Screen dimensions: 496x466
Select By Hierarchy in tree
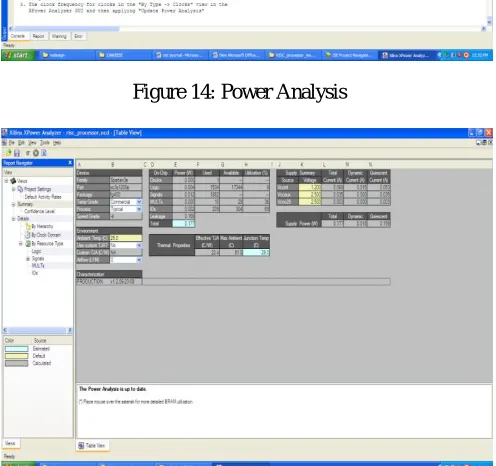tap(42, 226)
